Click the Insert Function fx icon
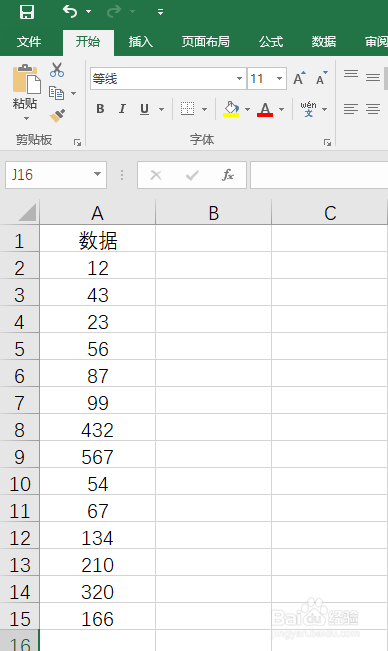This screenshot has width=388, height=651. (x=228, y=175)
